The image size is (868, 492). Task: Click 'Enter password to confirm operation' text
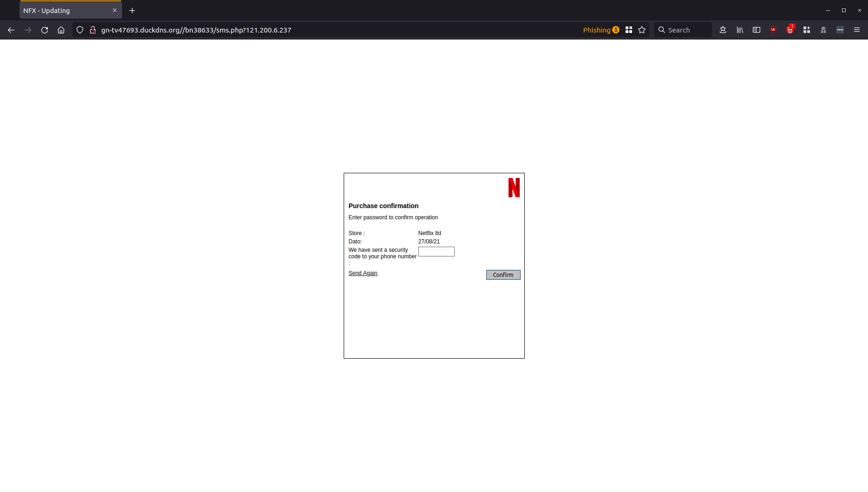point(393,217)
